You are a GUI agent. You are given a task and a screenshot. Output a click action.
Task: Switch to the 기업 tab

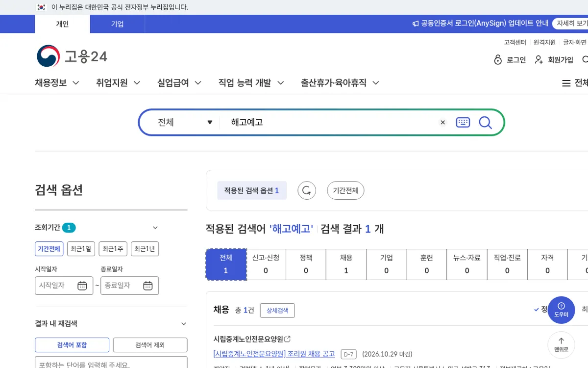pos(117,24)
